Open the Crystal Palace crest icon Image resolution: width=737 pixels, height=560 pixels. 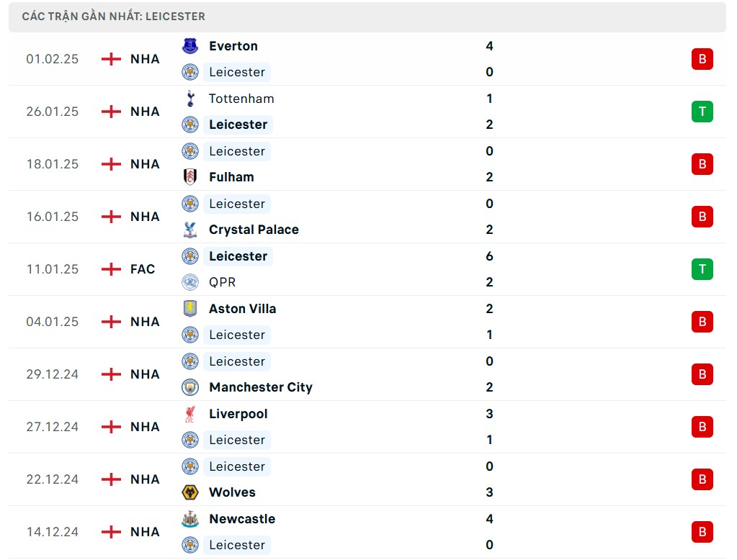(189, 230)
